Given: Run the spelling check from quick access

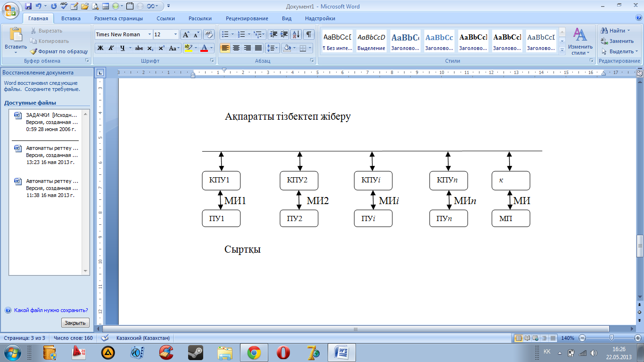Looking at the screenshot, I should [x=64, y=6].
